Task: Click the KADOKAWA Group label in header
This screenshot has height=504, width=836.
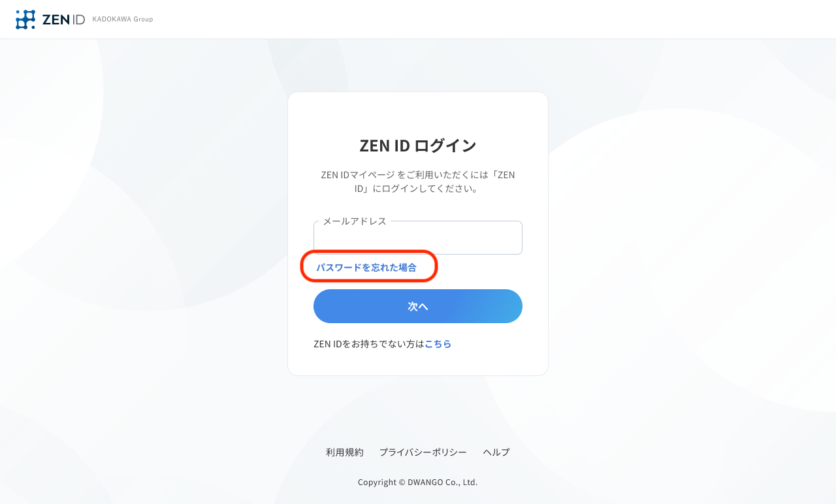Action: coord(122,19)
